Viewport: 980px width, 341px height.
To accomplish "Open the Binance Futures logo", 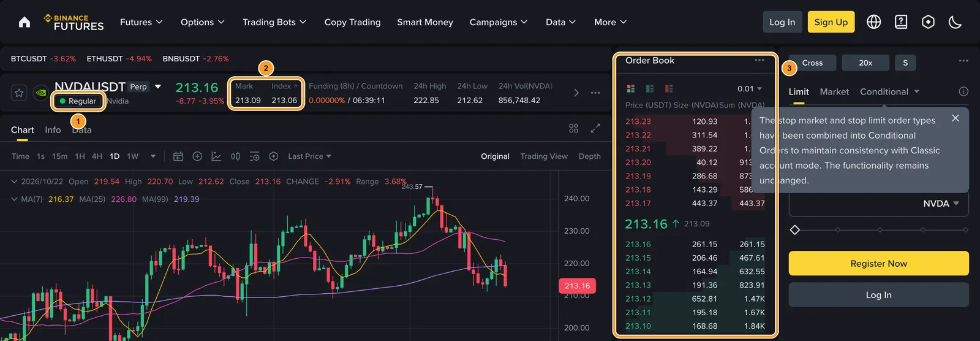I will (73, 22).
